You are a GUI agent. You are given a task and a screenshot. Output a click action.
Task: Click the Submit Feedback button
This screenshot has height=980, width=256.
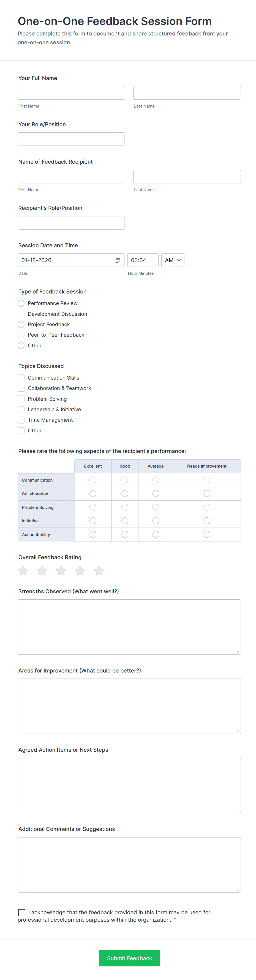130,958
